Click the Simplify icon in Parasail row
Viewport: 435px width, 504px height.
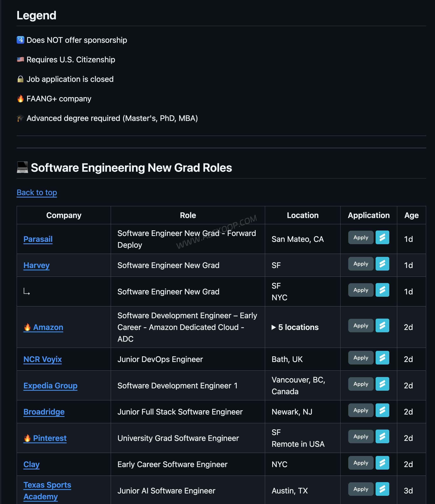(382, 237)
